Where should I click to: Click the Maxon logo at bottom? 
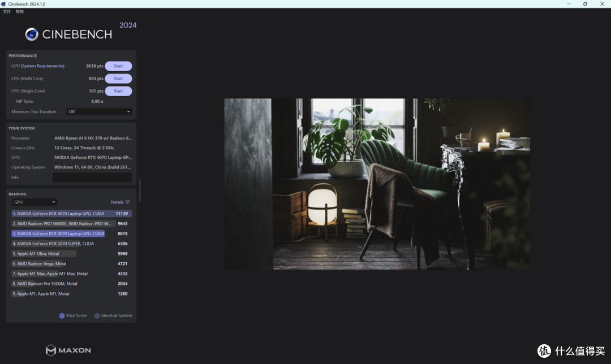68,350
